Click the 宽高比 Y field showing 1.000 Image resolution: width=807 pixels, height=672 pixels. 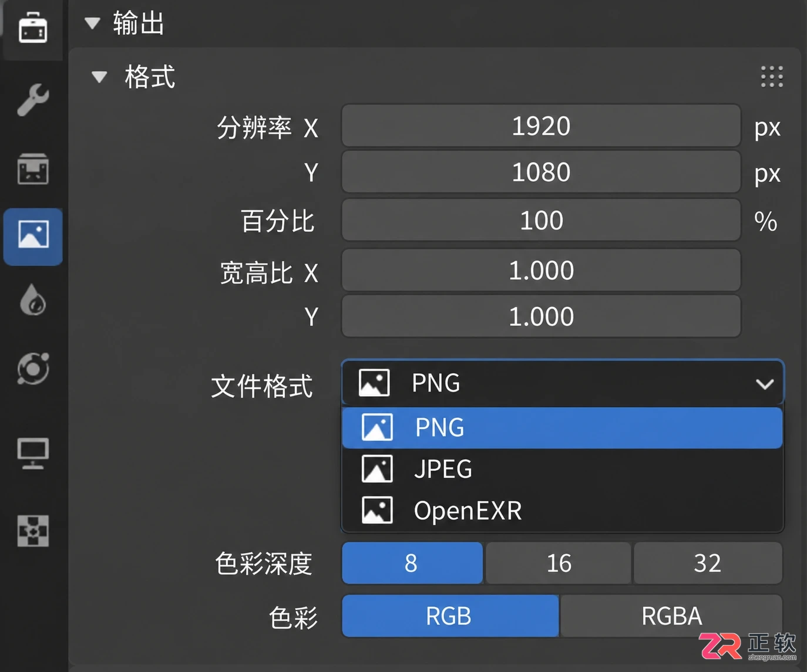(541, 316)
